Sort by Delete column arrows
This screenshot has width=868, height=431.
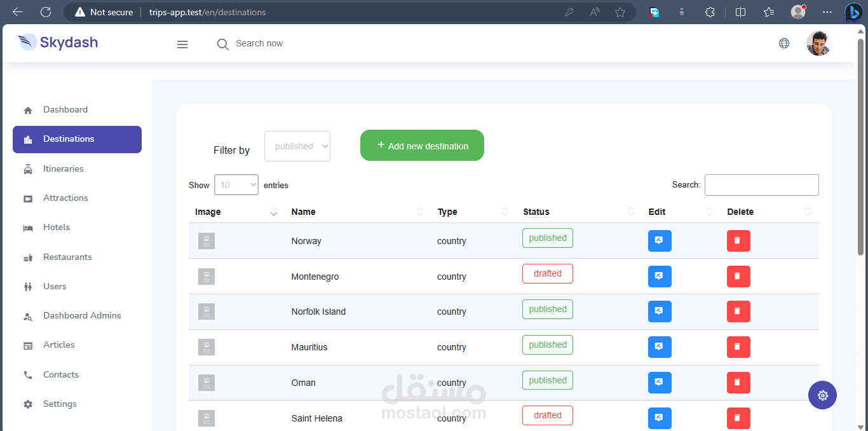(808, 212)
